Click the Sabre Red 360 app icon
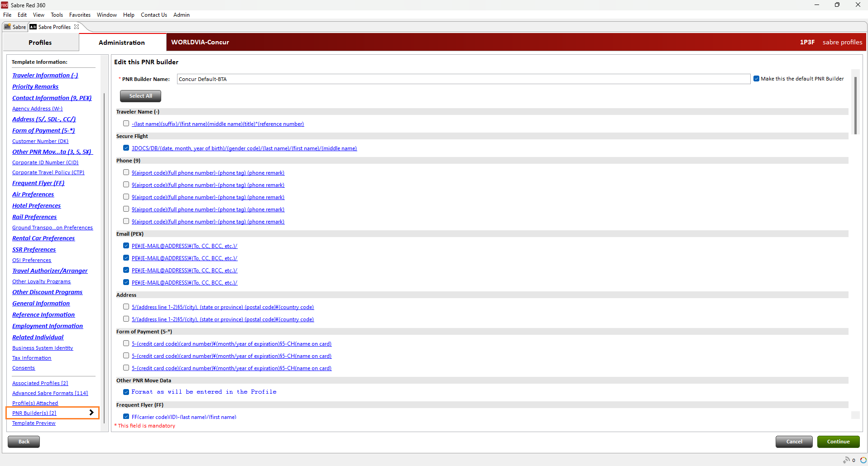The height and width of the screenshot is (466, 868). [5, 5]
